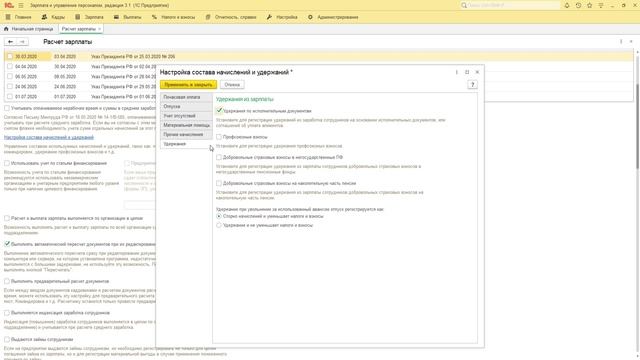Open the Настройка section
Screen dimensions: 640x360
(282, 17)
